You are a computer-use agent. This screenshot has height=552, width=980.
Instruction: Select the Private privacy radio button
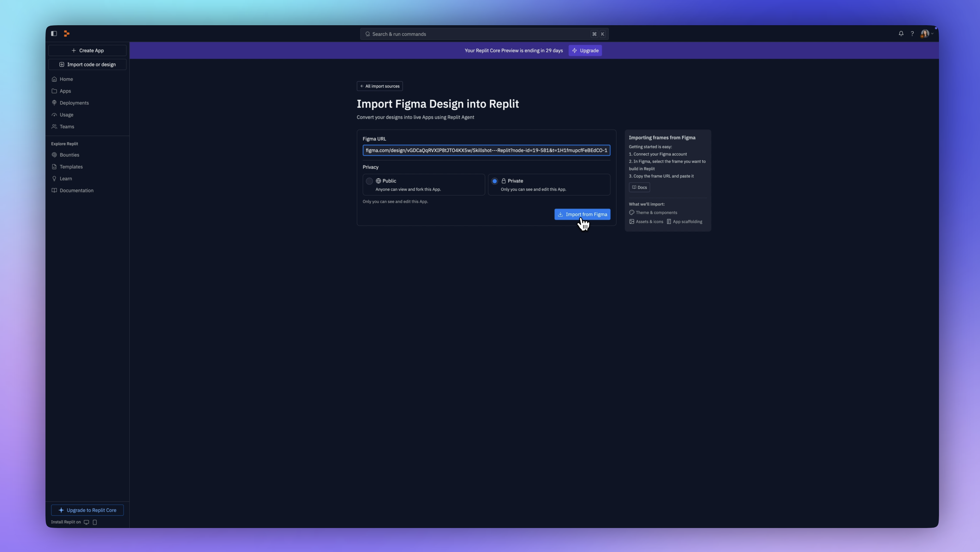(494, 181)
